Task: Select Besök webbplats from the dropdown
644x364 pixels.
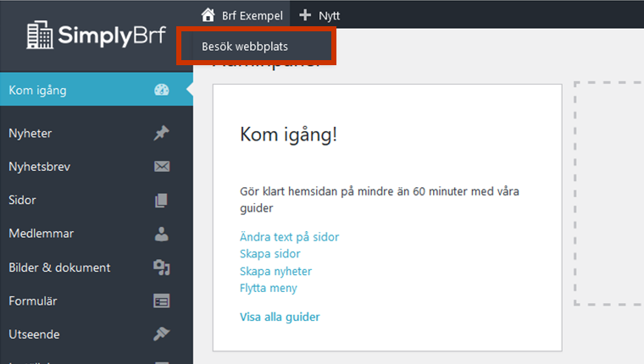Action: tap(244, 47)
